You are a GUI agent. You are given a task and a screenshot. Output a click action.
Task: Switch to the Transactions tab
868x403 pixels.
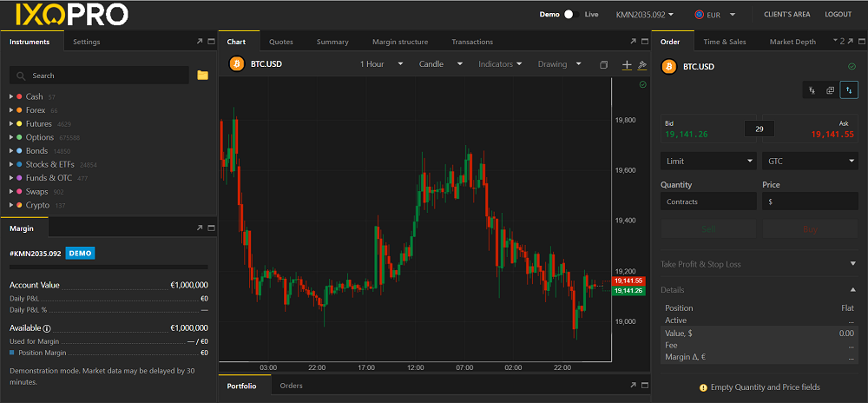[472, 42]
